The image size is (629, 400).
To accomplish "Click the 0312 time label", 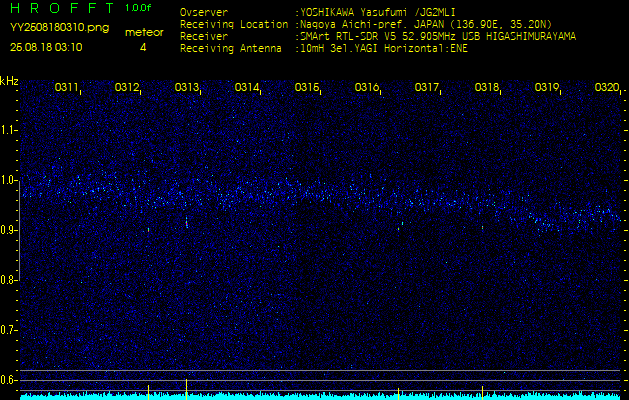I will click(x=126, y=87).
